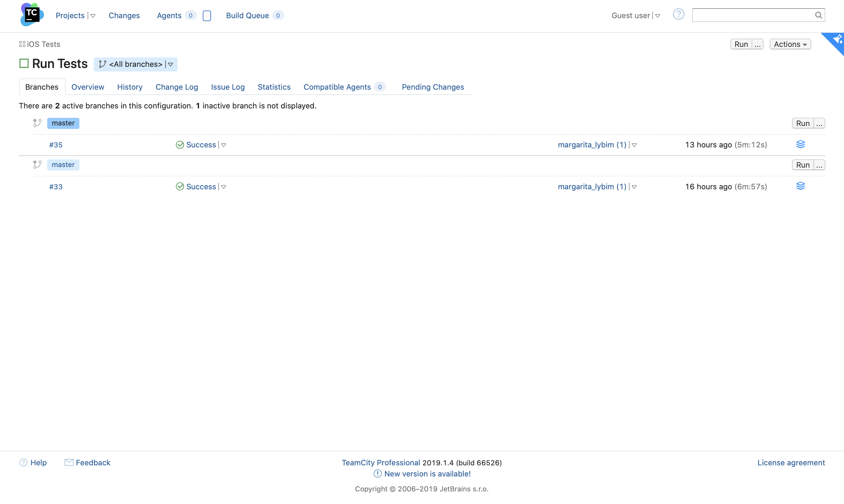The width and height of the screenshot is (844, 504).
Task: Open build #33 artifacts layers icon
Action: pyautogui.click(x=800, y=186)
